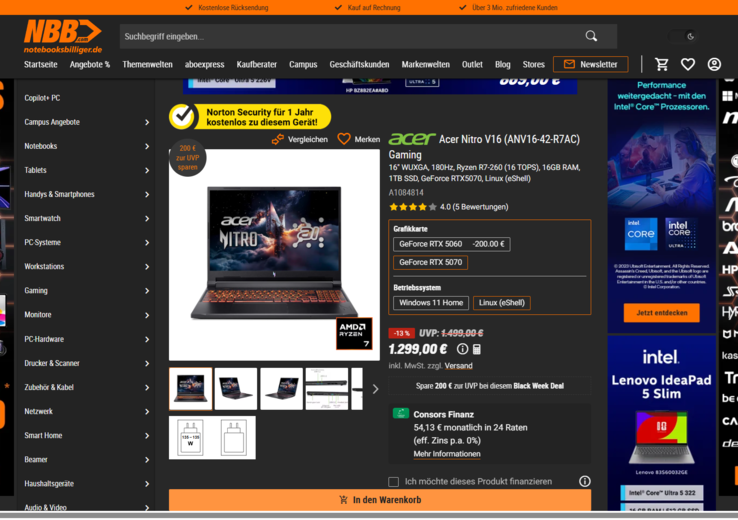Click the price info icon
Viewport: 738px width, 520px height.
pyautogui.click(x=462, y=349)
